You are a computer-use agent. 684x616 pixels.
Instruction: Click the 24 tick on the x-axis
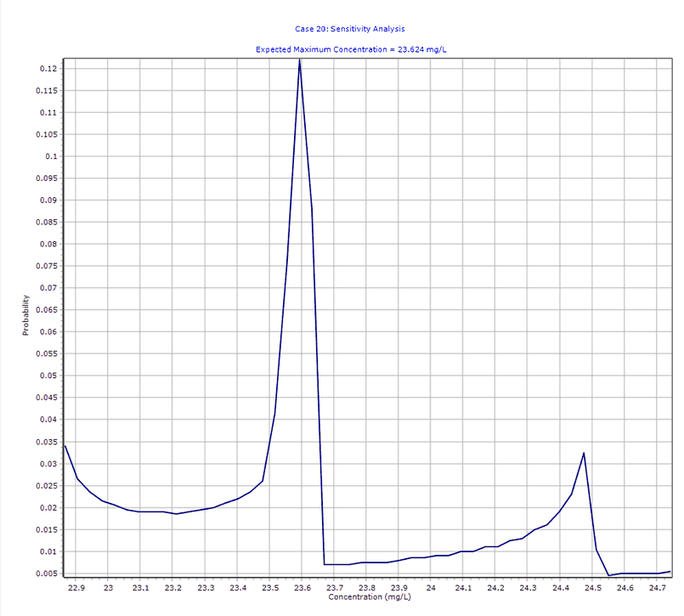432,587
